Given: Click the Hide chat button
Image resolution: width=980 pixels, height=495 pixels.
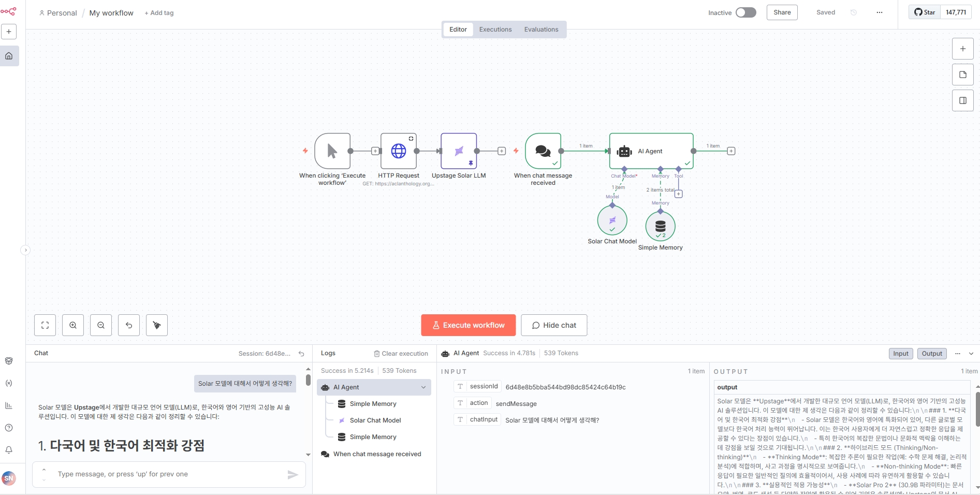Looking at the screenshot, I should [x=554, y=325].
